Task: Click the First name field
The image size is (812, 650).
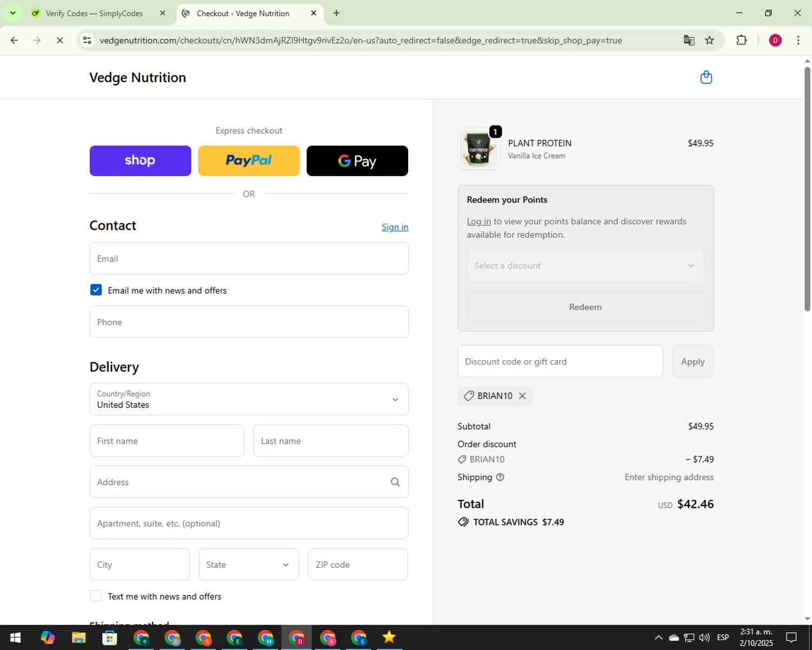Action: (167, 441)
